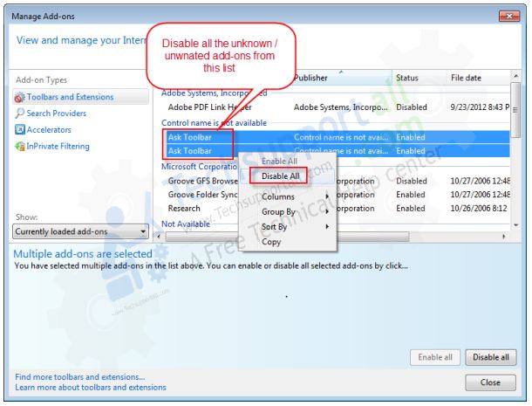Click the Close button
This screenshot has height=406, width=532.
click(x=491, y=382)
